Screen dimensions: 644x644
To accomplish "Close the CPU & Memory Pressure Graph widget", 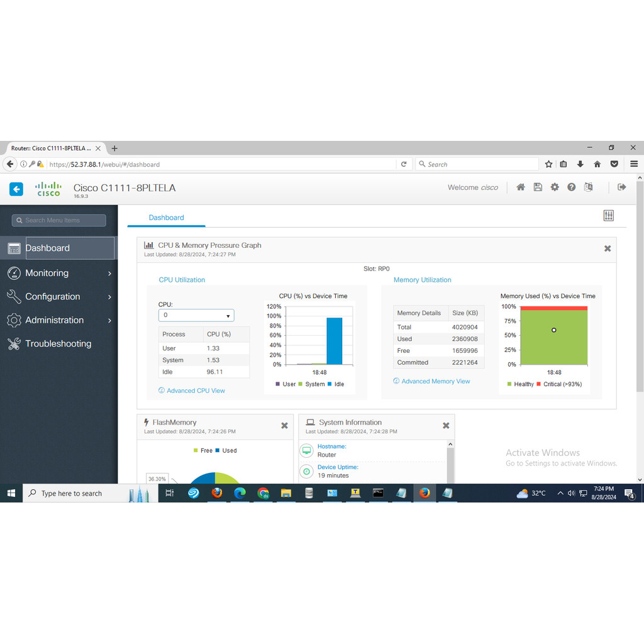I will tap(608, 248).
